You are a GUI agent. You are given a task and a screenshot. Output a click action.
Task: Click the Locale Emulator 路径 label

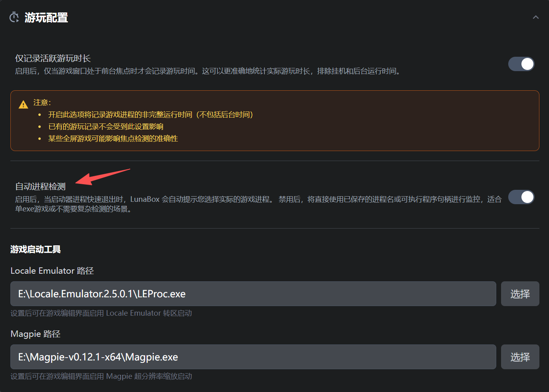(x=52, y=271)
